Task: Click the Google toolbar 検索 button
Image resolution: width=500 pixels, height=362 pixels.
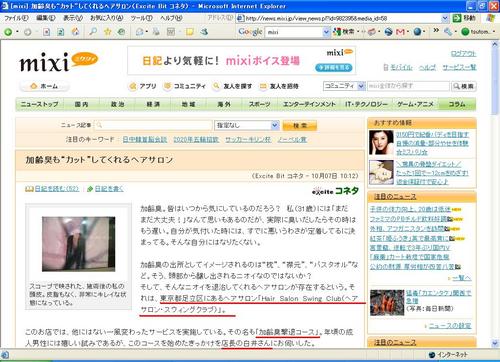Action: (344, 32)
